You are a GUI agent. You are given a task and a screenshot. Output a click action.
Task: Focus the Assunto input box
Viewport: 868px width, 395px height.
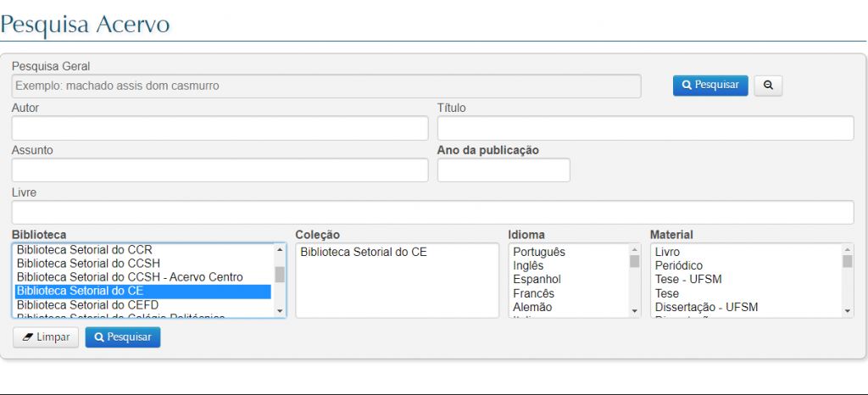click(220, 170)
